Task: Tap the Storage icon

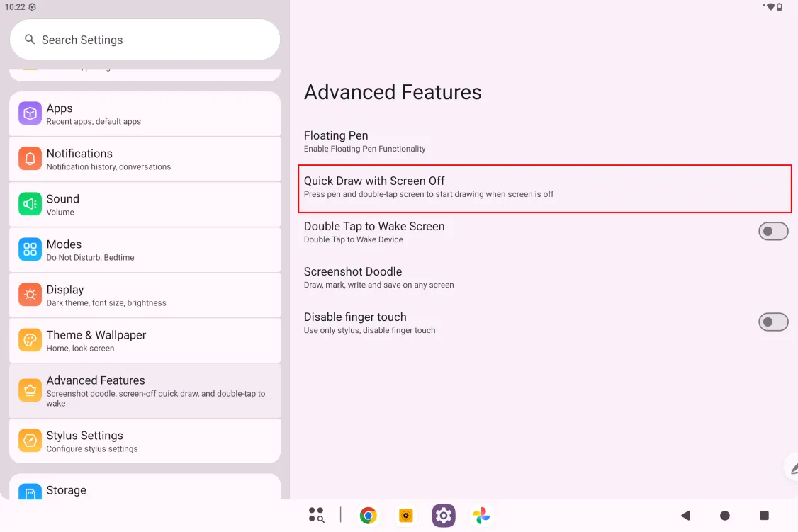Action: [x=30, y=492]
